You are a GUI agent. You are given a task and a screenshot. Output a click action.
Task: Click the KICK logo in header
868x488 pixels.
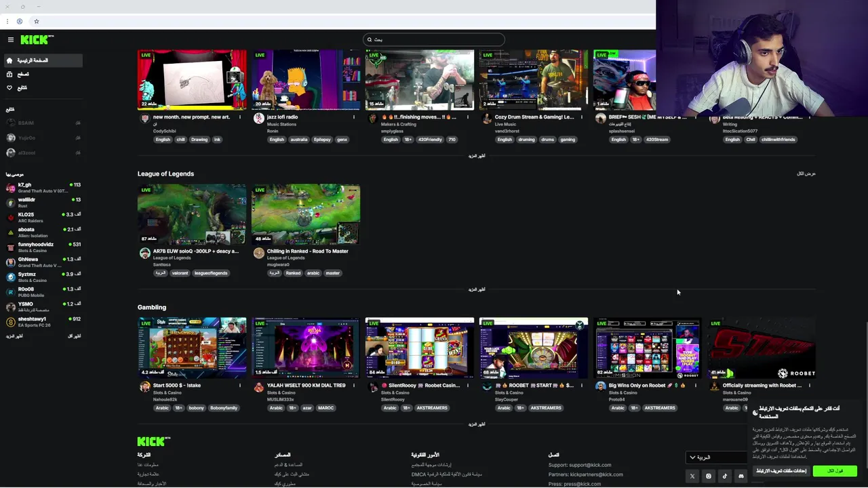37,40
